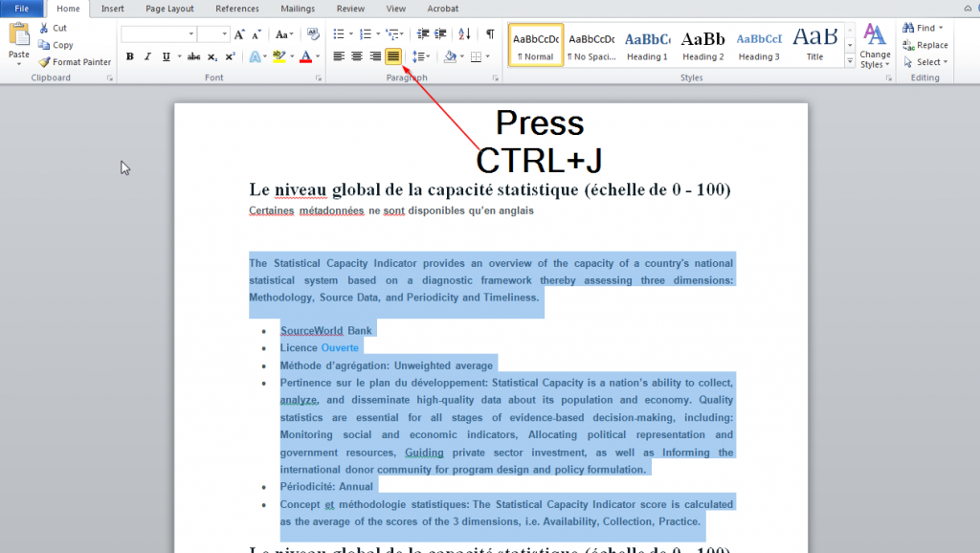
Task: Switch to the Page Layout tab
Action: pos(169,9)
